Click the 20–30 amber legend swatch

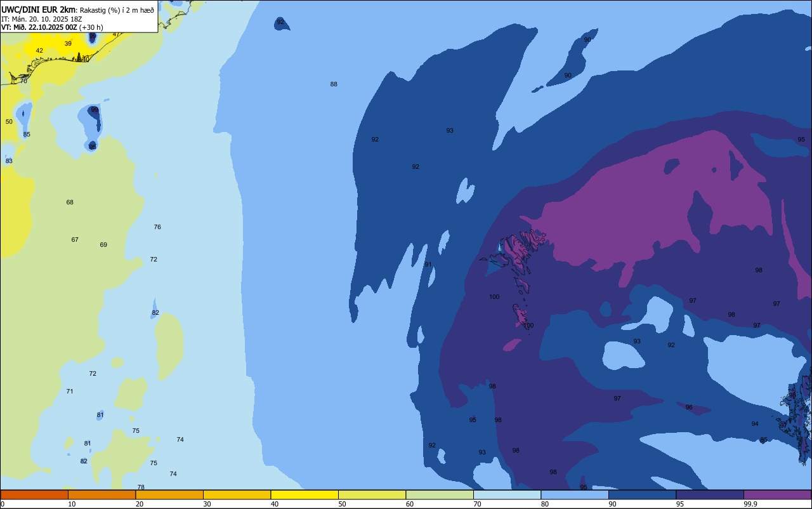pyautogui.click(x=169, y=494)
